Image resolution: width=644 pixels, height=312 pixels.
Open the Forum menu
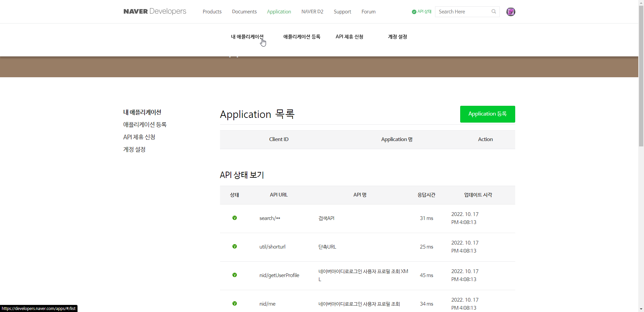coord(368,12)
